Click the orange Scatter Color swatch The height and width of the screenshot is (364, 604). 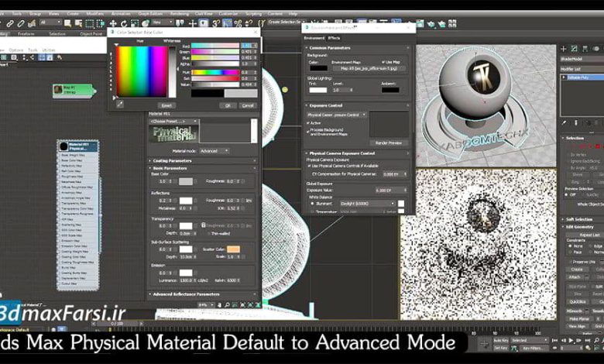(x=233, y=249)
